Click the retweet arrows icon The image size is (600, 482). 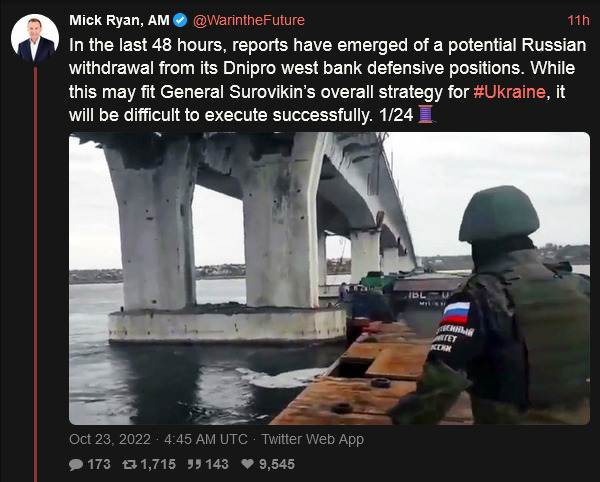[x=129, y=464]
